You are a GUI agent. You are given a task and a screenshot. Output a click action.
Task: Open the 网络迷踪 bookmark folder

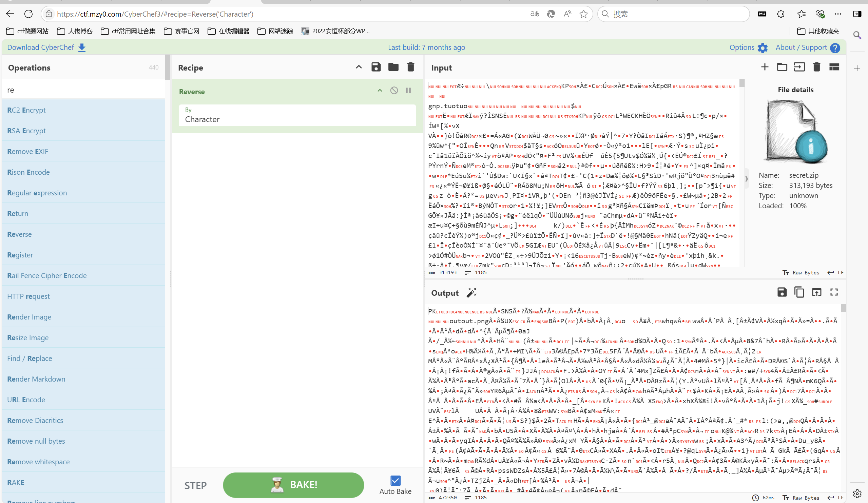(x=275, y=31)
